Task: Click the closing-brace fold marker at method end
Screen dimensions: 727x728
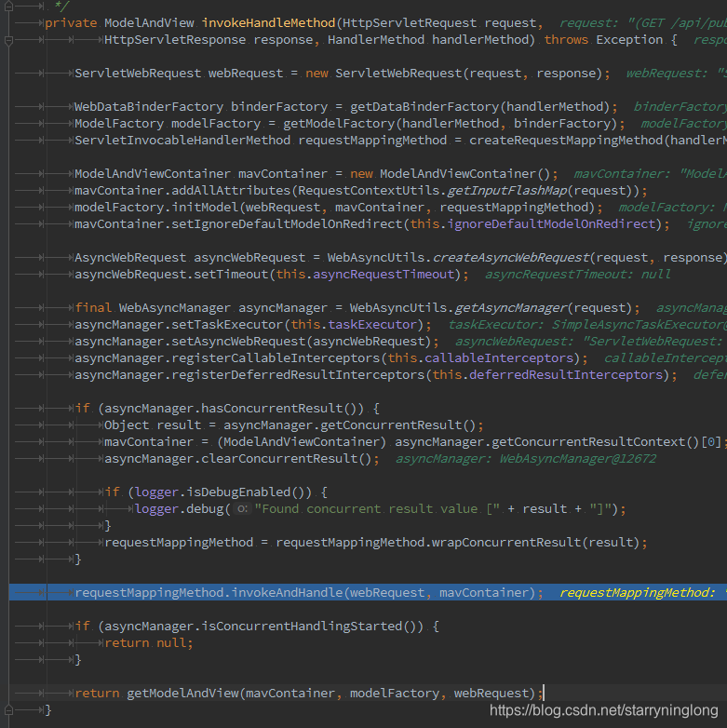Action: (x=8, y=710)
